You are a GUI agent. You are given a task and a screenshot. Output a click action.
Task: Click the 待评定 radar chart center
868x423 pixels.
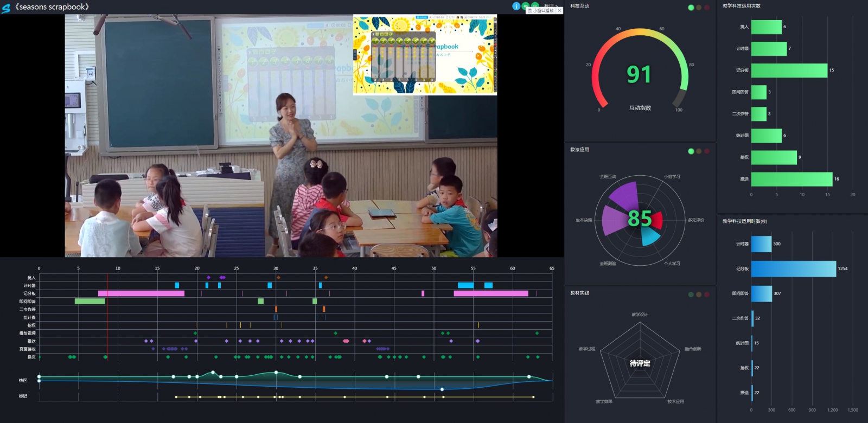640,363
